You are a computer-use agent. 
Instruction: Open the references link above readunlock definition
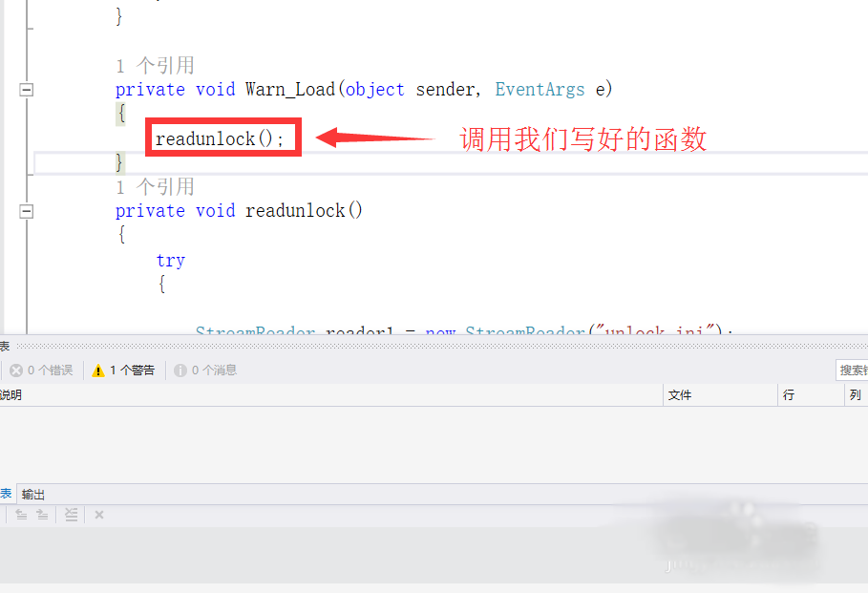[x=155, y=186]
